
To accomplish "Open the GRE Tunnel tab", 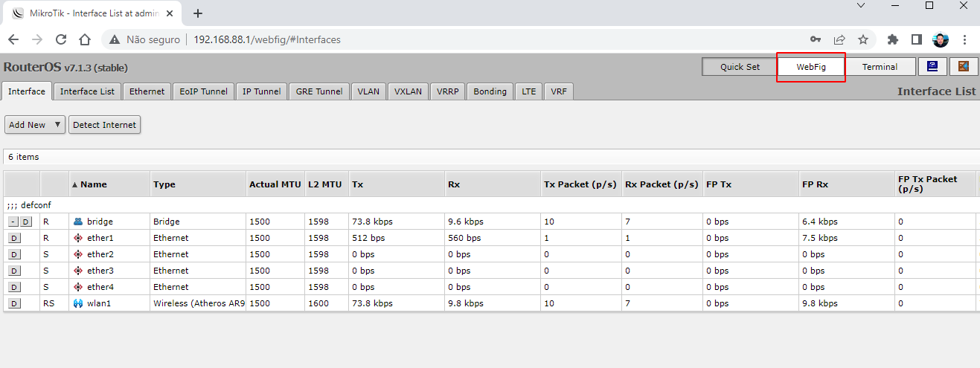I will 319,91.
